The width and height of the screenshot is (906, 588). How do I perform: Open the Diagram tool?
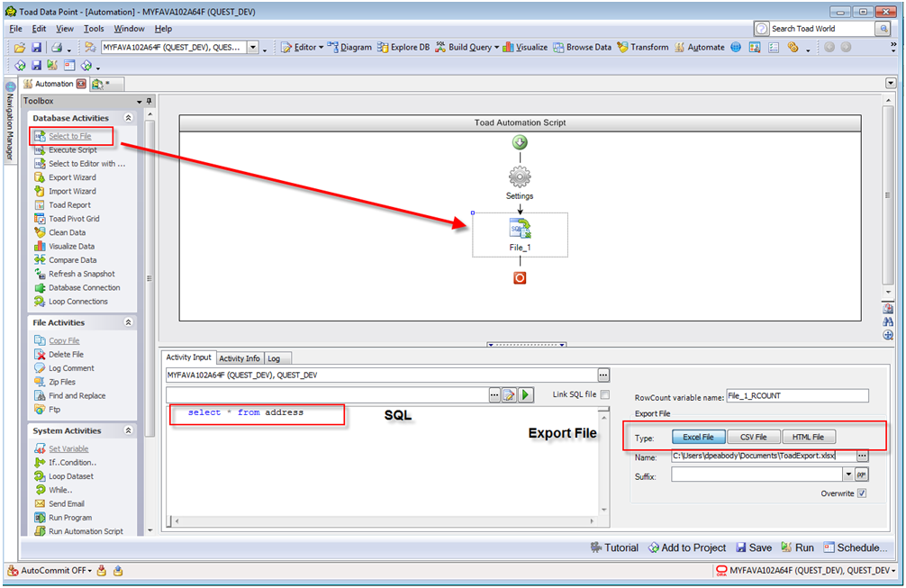tap(349, 48)
